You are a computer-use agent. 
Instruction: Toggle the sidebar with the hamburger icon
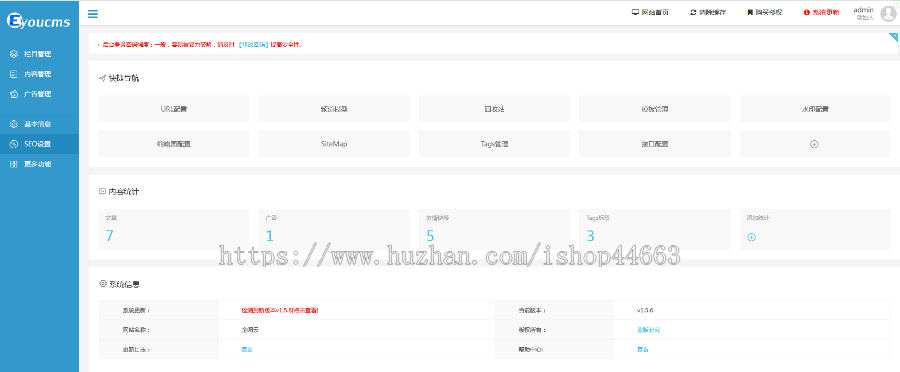pos(92,14)
